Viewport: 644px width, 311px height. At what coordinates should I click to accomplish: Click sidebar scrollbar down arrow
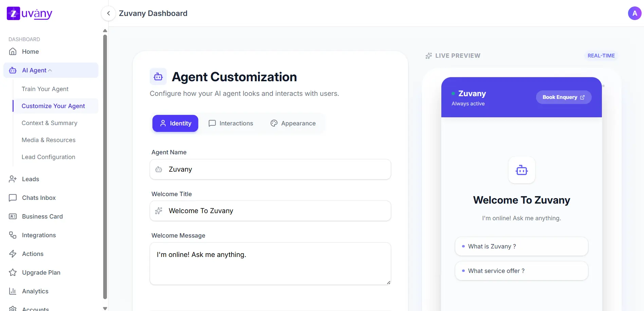click(105, 308)
